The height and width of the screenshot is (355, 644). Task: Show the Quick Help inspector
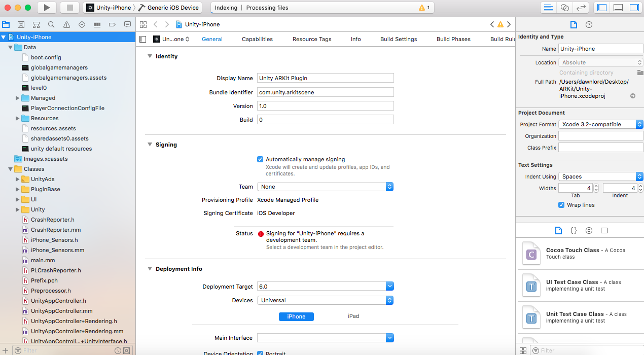[588, 24]
